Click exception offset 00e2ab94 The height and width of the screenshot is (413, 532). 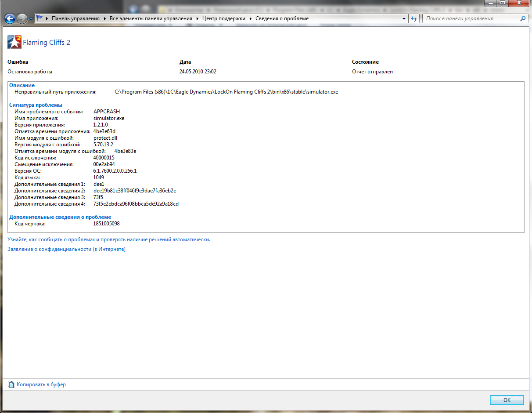click(104, 164)
